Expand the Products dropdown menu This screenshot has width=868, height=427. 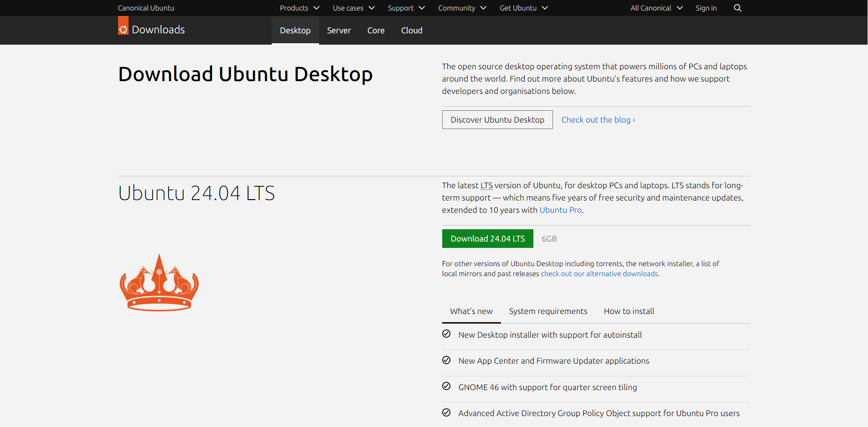point(300,8)
